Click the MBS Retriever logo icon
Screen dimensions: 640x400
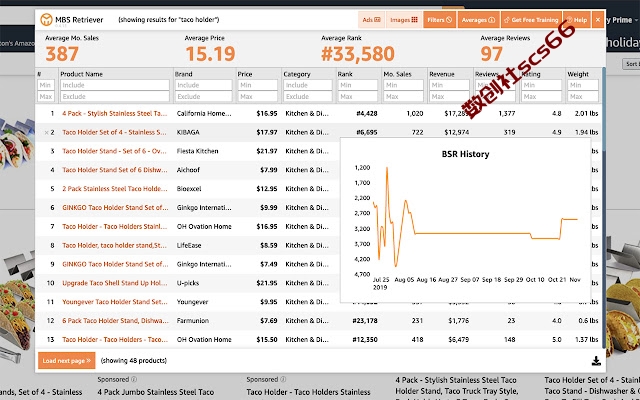[46, 19]
